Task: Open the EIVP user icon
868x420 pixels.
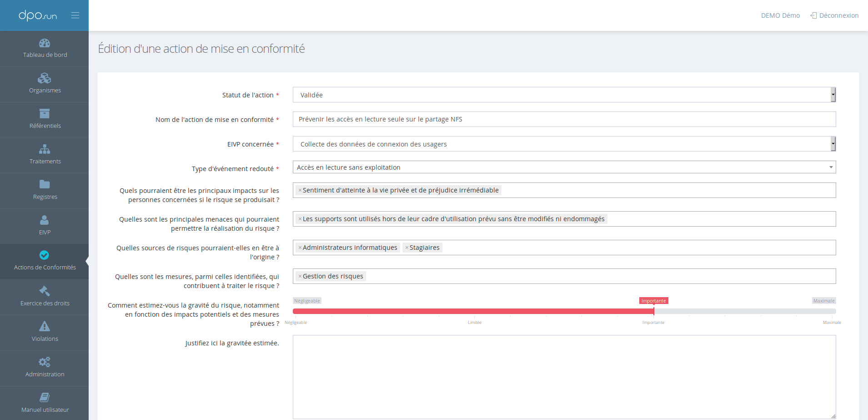Action: pyautogui.click(x=45, y=220)
